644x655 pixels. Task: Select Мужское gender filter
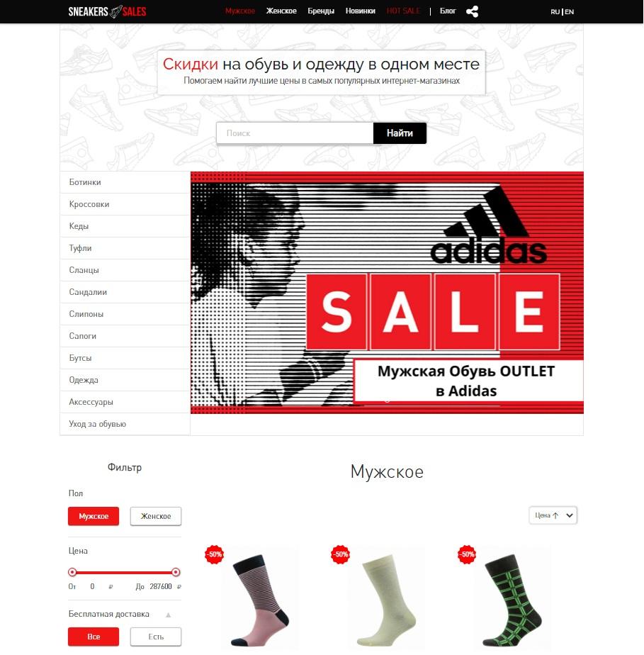pos(94,516)
